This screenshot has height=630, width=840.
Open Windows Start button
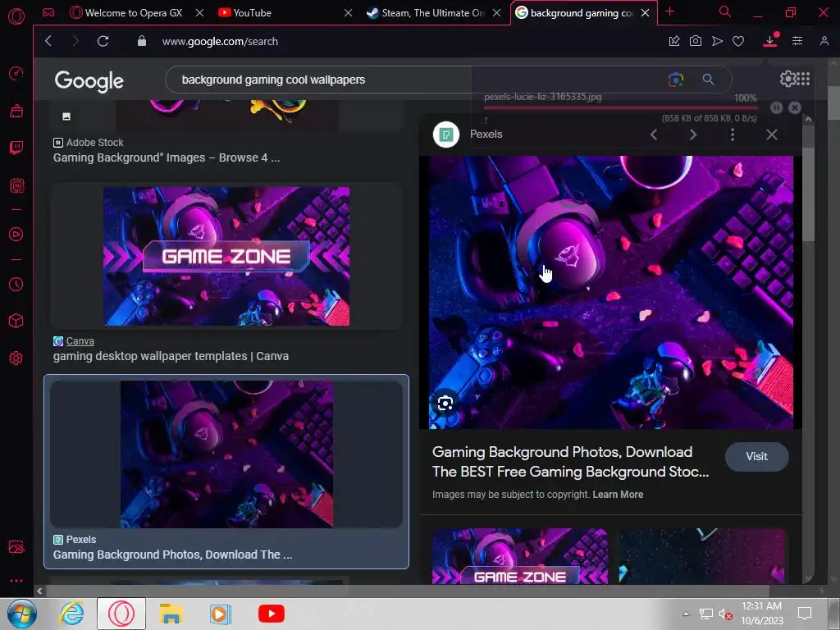click(x=21, y=614)
